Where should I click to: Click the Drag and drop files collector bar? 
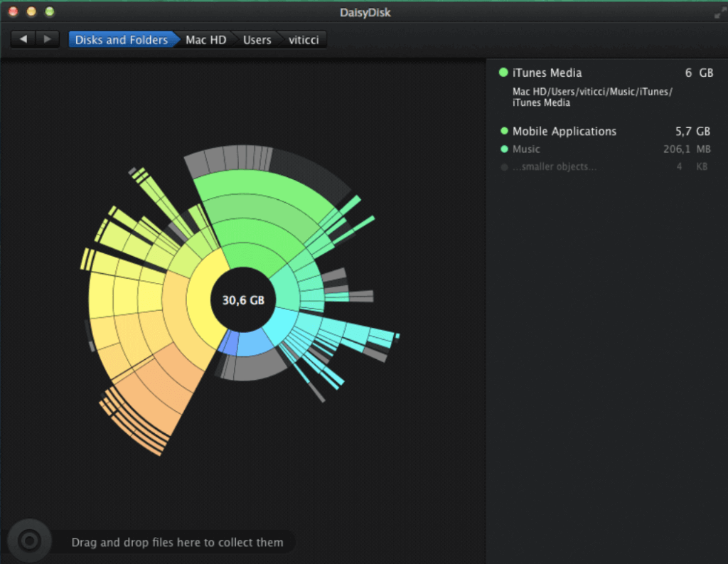tap(177, 543)
